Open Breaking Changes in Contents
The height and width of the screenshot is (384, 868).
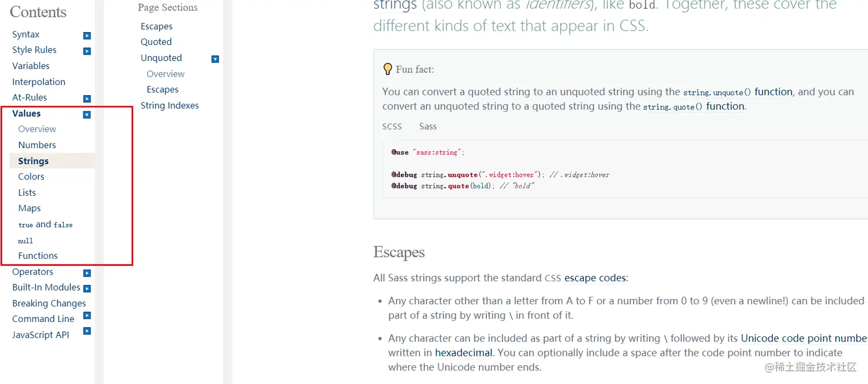coord(49,304)
